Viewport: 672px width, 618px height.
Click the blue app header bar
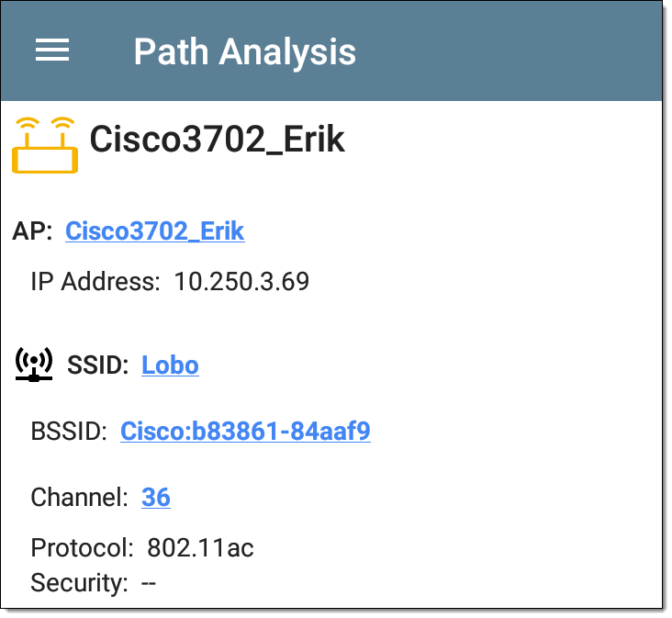tap(331, 51)
